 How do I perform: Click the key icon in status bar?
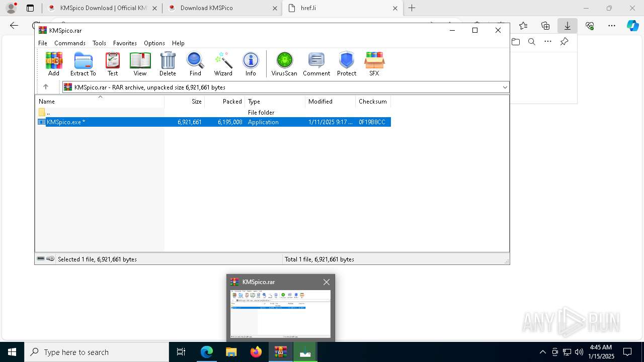click(50, 259)
